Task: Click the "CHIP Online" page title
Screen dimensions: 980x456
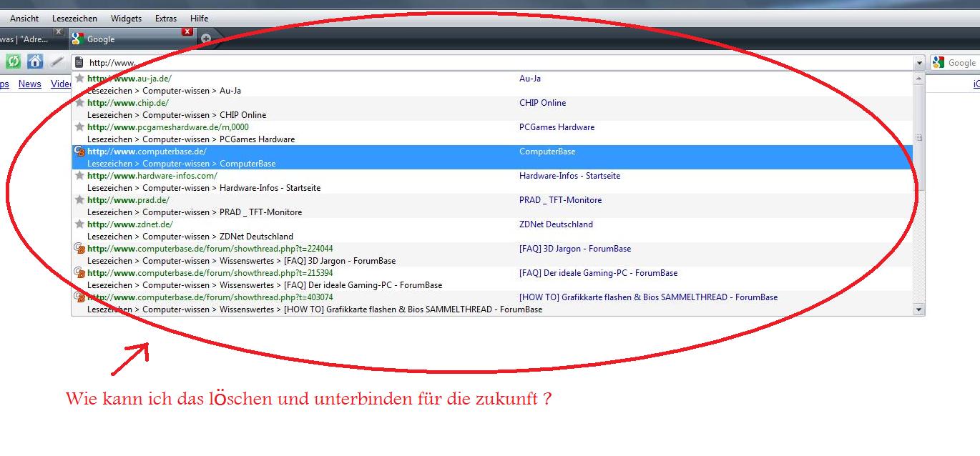Action: (542, 103)
